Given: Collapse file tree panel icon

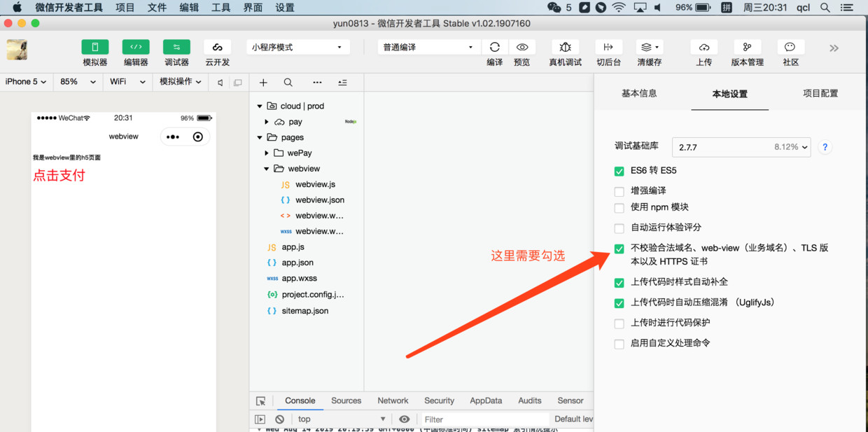Looking at the screenshot, I should (342, 83).
